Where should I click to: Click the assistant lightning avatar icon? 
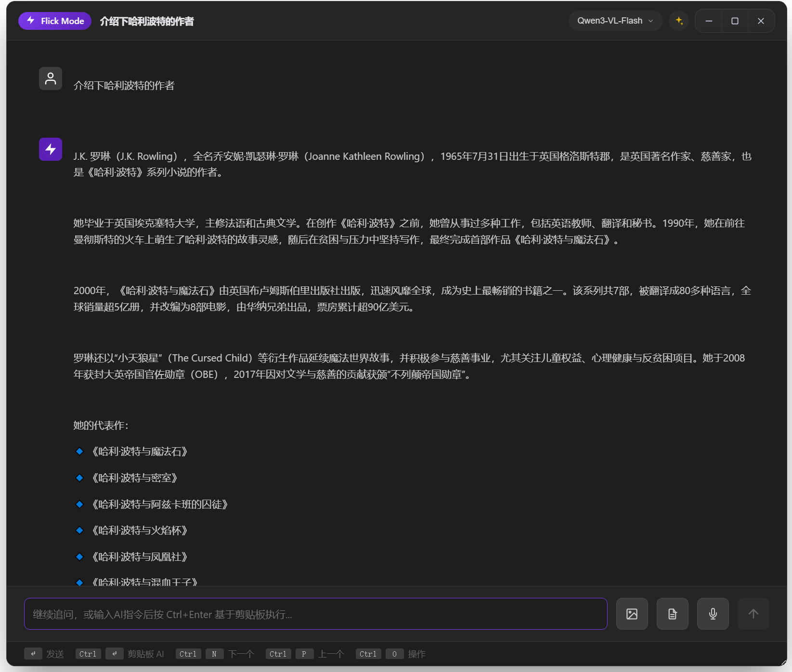click(51, 149)
